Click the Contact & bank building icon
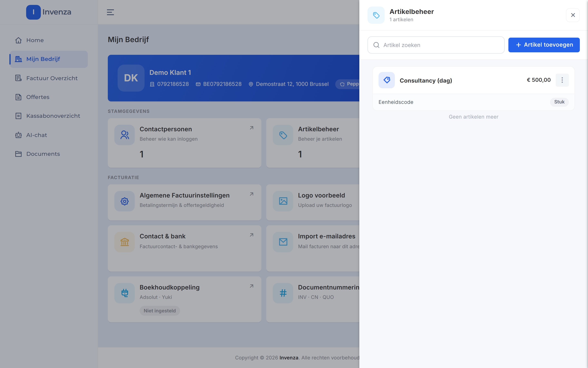This screenshot has height=368, width=588. 124,242
